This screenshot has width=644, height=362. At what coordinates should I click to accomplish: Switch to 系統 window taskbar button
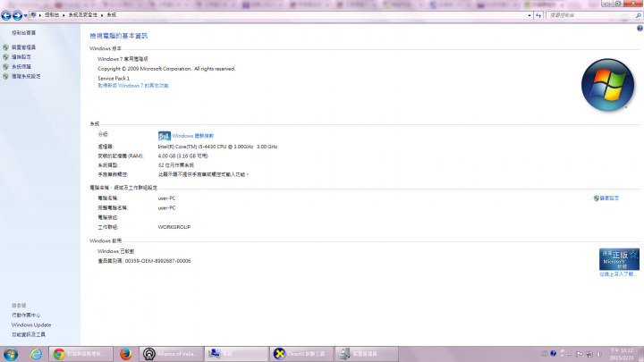click(236, 354)
